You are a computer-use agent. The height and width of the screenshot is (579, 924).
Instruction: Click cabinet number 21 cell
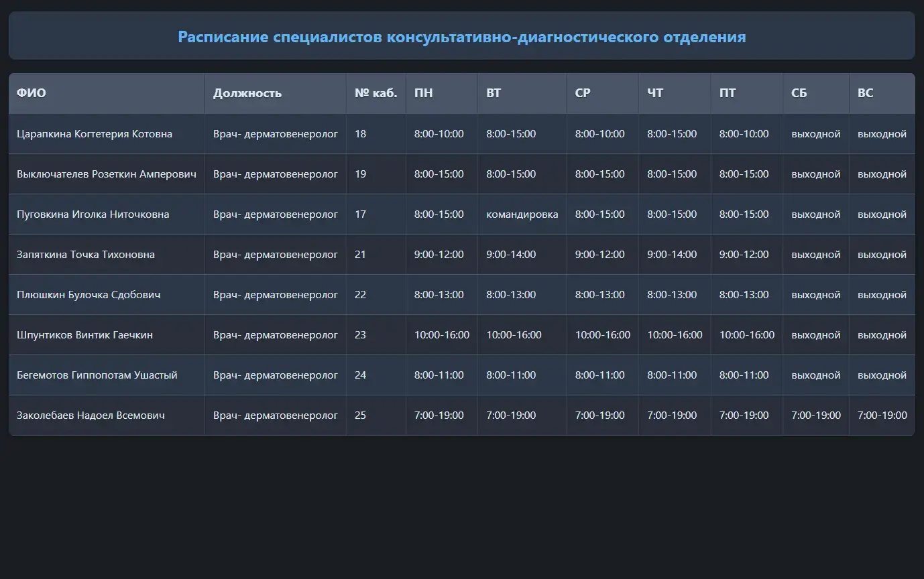pyautogui.click(x=361, y=255)
